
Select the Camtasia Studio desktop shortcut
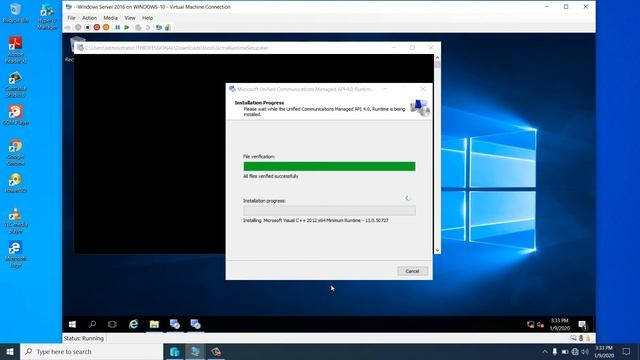click(16, 84)
